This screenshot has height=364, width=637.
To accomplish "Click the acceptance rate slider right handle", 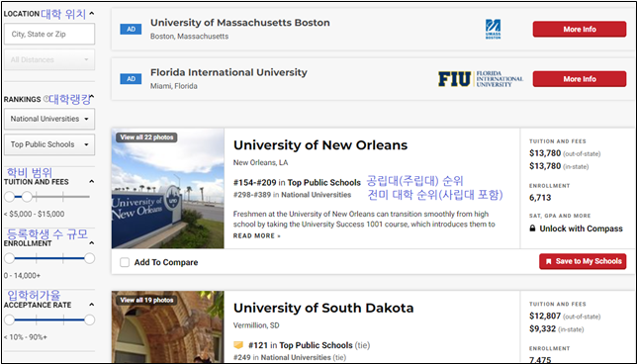I will [x=89, y=320].
